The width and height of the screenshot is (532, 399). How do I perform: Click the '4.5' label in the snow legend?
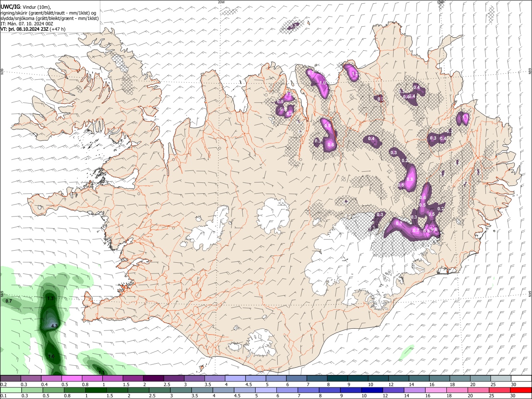coord(248,384)
